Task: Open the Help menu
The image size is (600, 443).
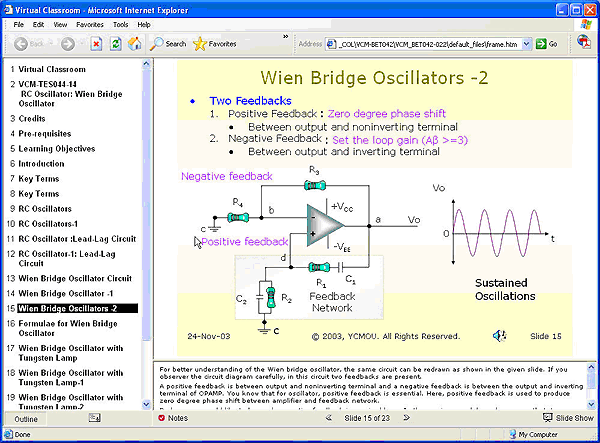Action: 144,24
